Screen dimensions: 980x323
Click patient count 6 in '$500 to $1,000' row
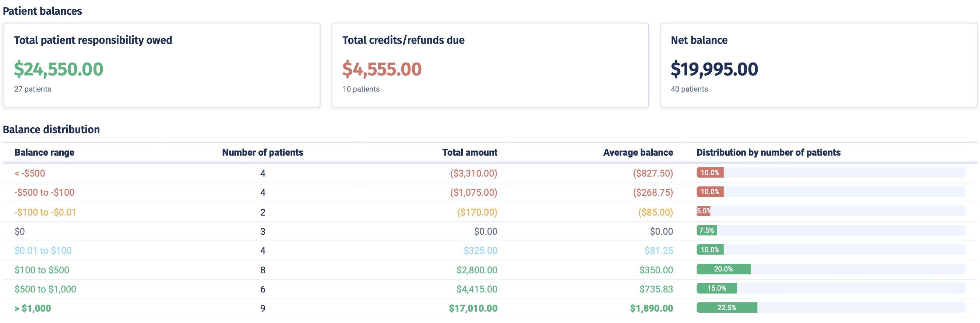[x=263, y=289]
